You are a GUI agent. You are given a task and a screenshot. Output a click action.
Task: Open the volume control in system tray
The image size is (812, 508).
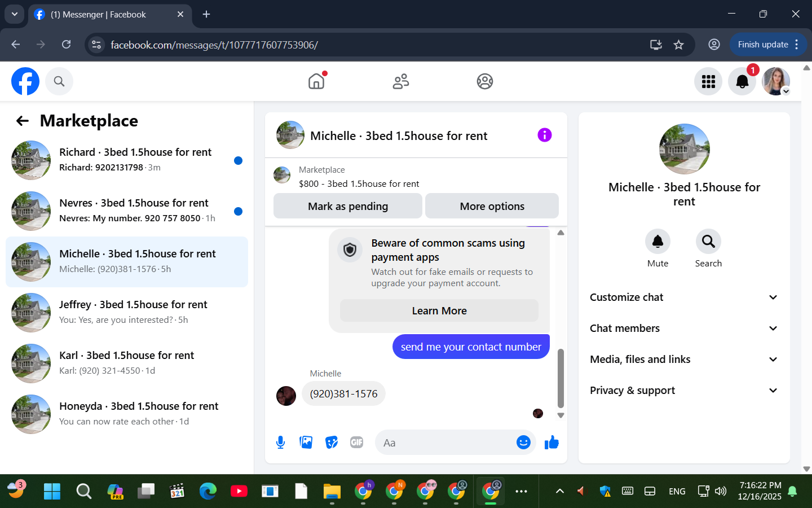pyautogui.click(x=721, y=491)
